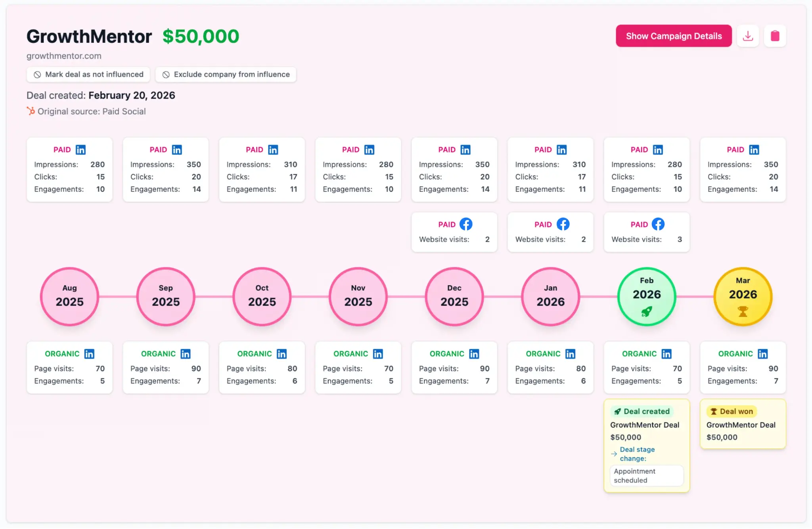Select the Oct 2025 timeline circle
Viewport: 812px width, 529px height.
[262, 297]
